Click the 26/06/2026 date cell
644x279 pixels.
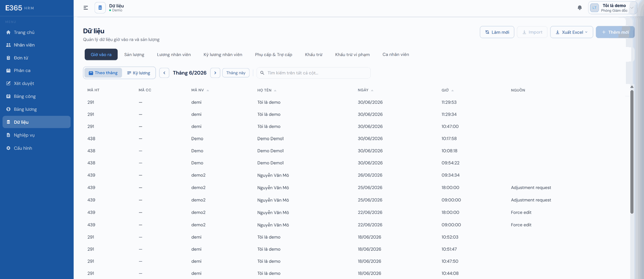(x=370, y=175)
